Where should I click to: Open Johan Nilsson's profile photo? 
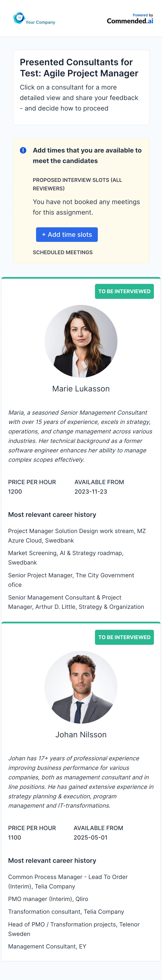pos(81,687)
